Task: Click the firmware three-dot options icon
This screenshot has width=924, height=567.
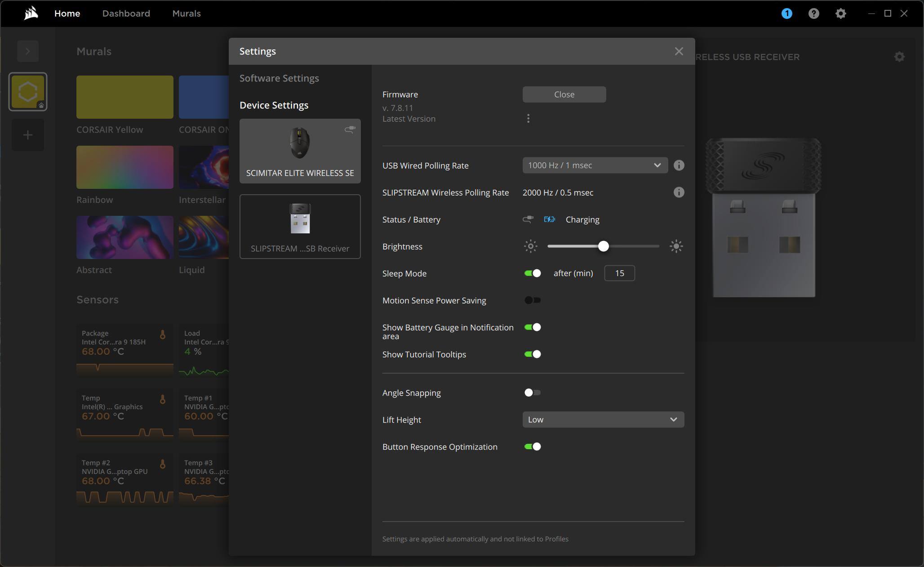Action: [528, 118]
